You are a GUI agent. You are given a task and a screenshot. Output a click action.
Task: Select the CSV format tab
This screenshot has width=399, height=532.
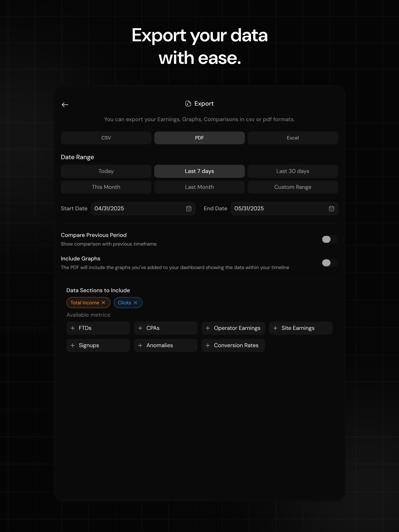[106, 138]
